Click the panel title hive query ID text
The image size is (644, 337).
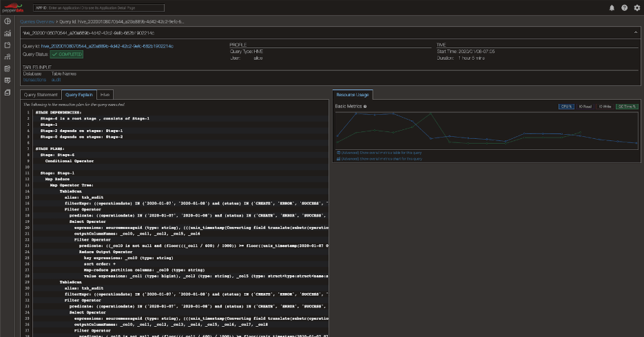point(88,33)
